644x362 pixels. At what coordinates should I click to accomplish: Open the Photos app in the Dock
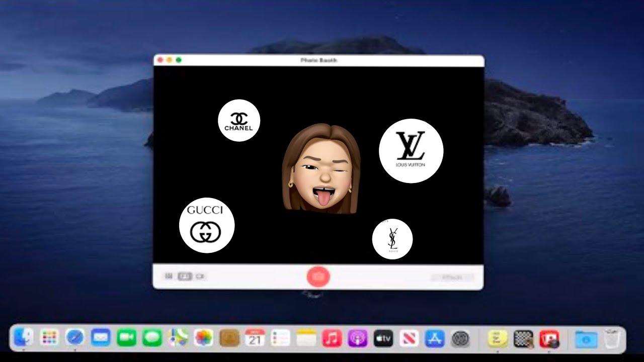(x=204, y=338)
